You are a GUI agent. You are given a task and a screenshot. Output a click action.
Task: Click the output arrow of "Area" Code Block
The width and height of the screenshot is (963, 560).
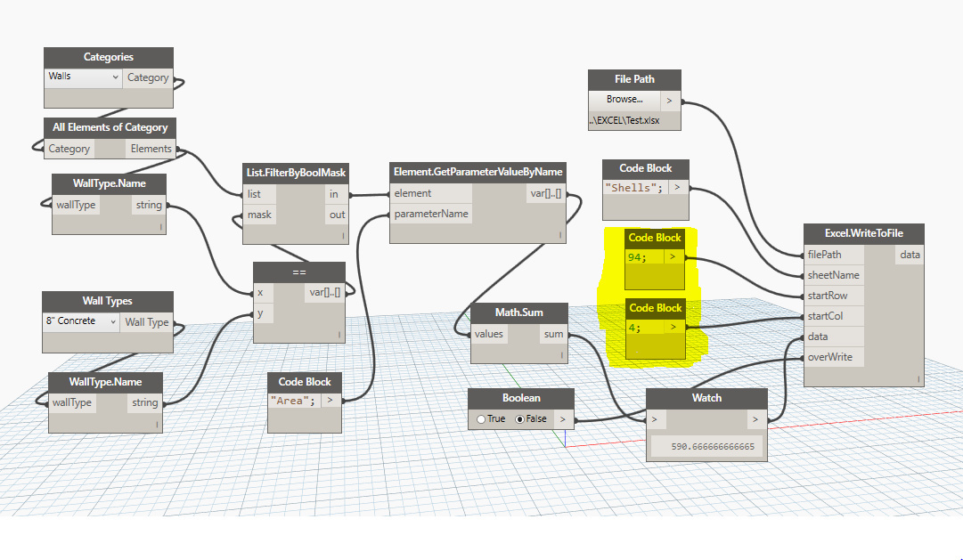[x=331, y=401]
